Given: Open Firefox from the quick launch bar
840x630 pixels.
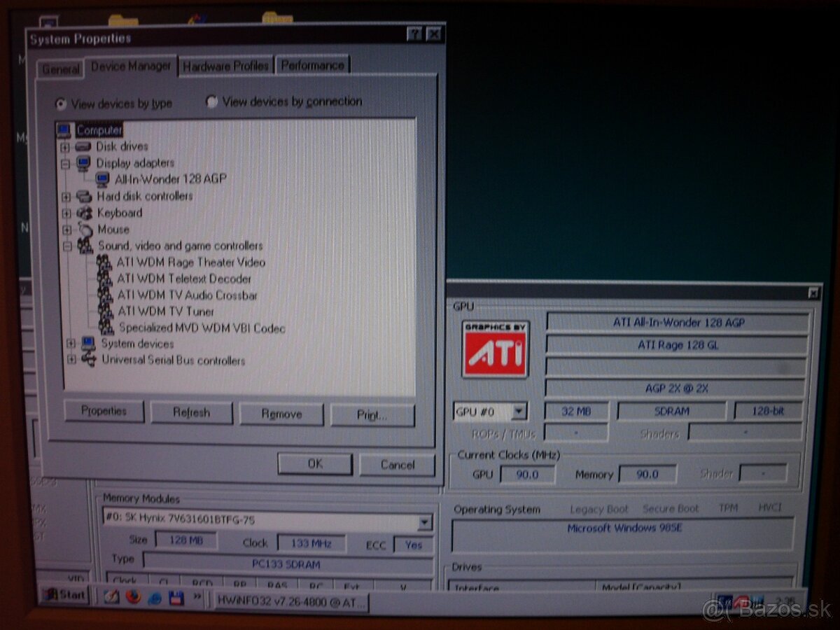Looking at the screenshot, I should (x=133, y=597).
